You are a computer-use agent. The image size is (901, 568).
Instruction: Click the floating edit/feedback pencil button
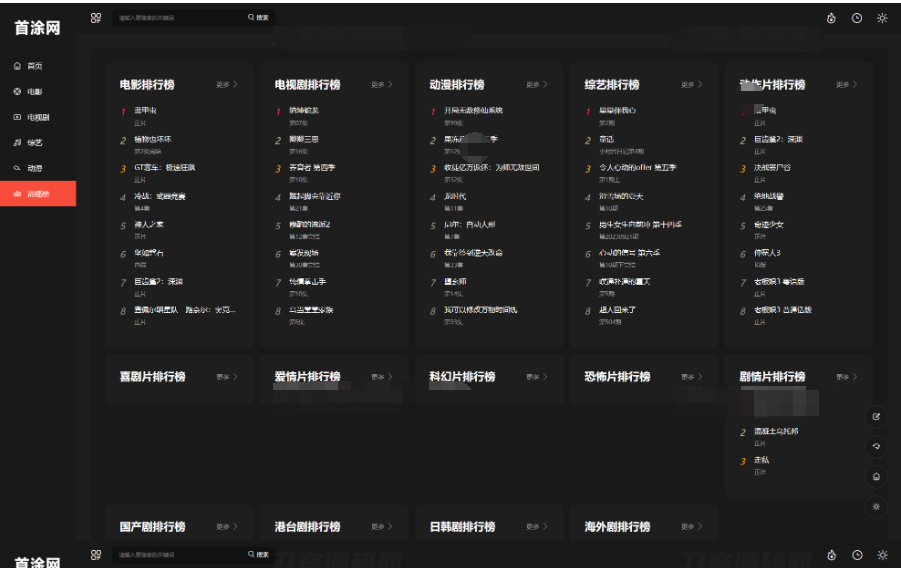[x=877, y=416]
